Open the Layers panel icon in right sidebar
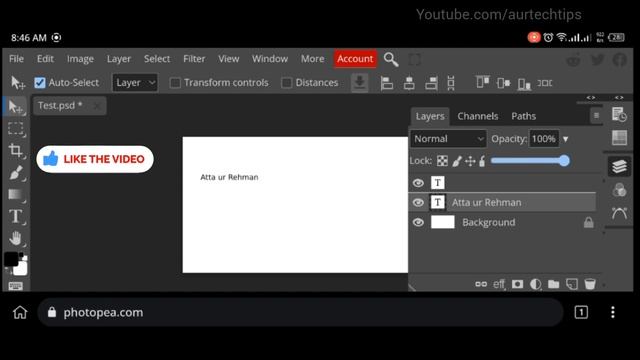This screenshot has width=640, height=360. (619, 166)
